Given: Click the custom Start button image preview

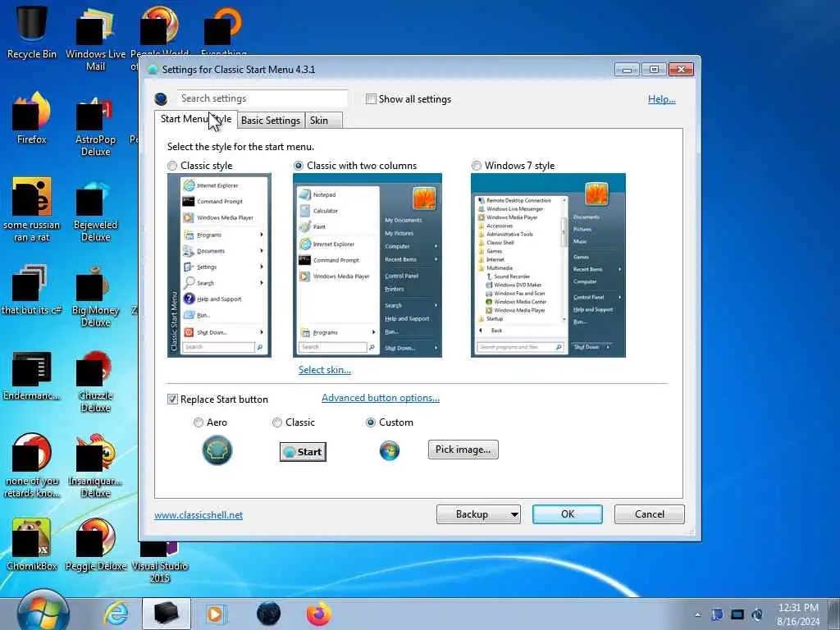Looking at the screenshot, I should pyautogui.click(x=390, y=450).
